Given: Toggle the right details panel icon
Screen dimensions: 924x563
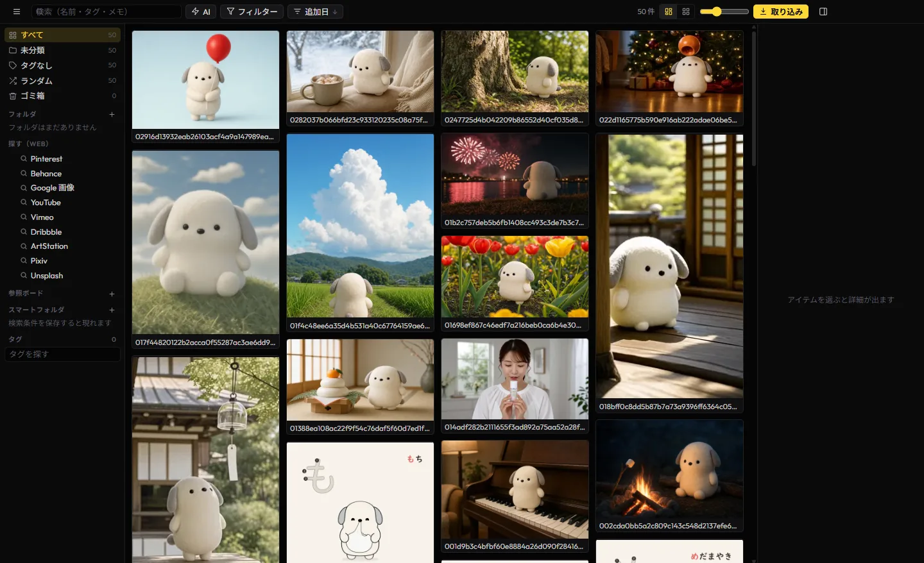Looking at the screenshot, I should point(823,12).
